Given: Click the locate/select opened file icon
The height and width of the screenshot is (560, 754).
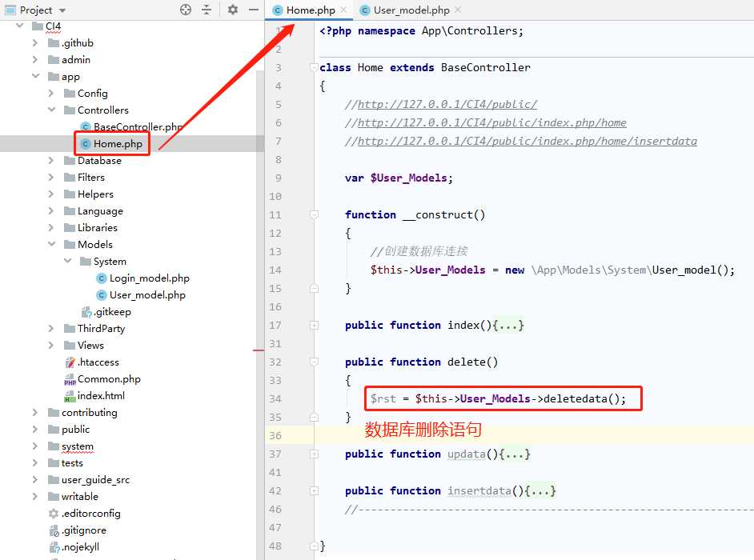Looking at the screenshot, I should [186, 10].
